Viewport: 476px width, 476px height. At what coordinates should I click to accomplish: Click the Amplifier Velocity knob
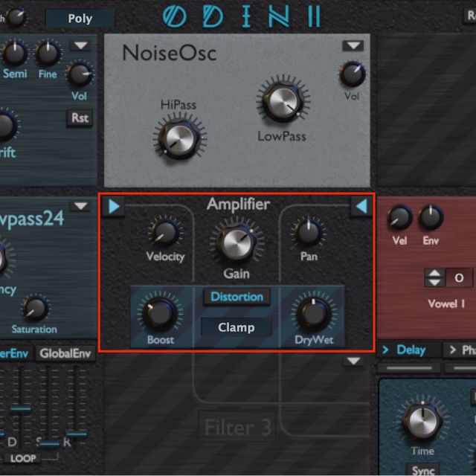(165, 233)
